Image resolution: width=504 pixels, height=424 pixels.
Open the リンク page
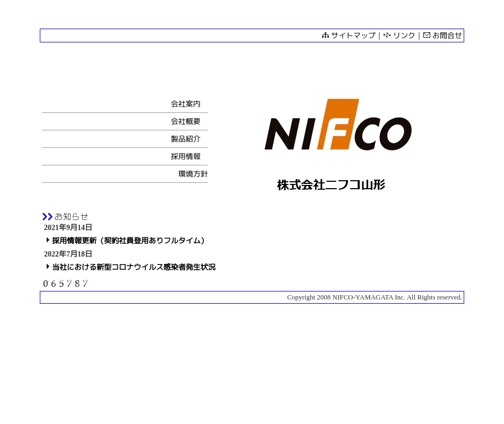pyautogui.click(x=404, y=36)
